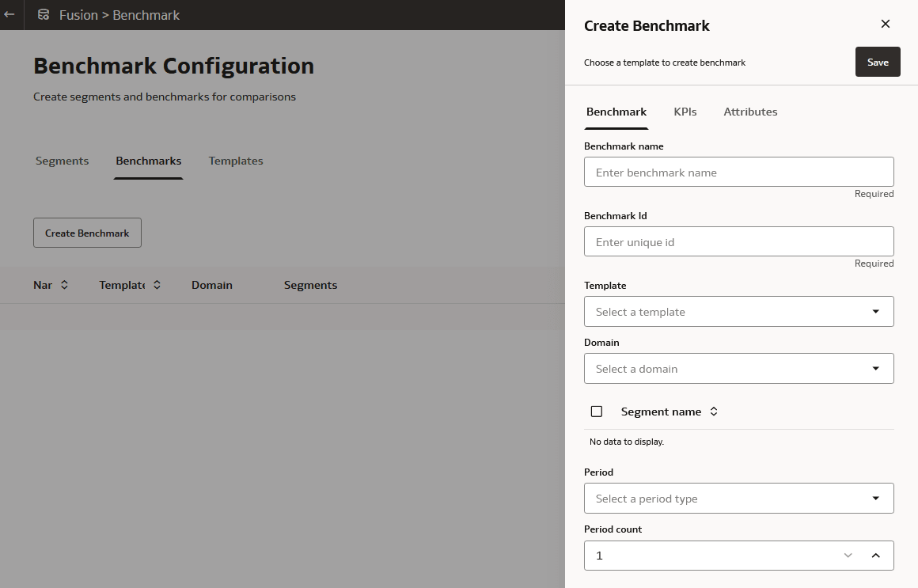
Task: Click the Create Benchmark button
Action: point(87,233)
